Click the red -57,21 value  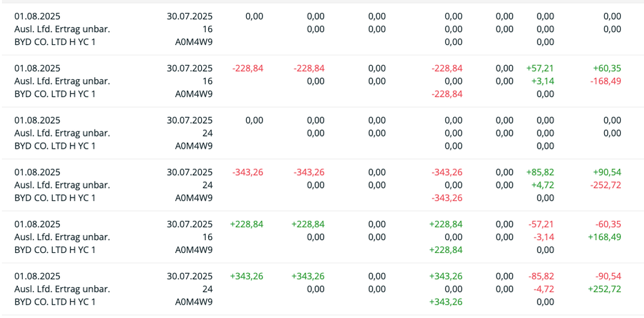pos(542,224)
